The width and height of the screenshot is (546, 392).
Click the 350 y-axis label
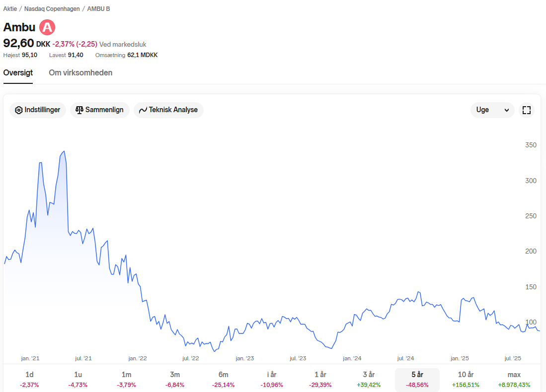point(531,145)
